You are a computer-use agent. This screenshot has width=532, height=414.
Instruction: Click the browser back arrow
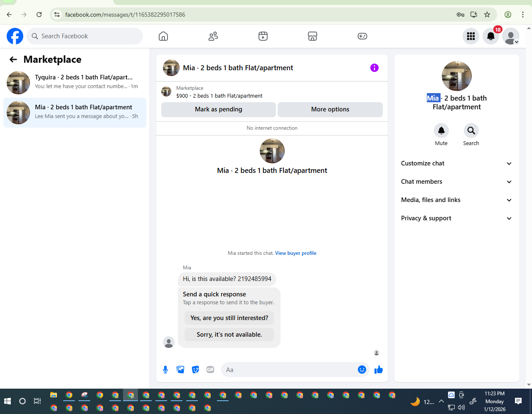9,15
